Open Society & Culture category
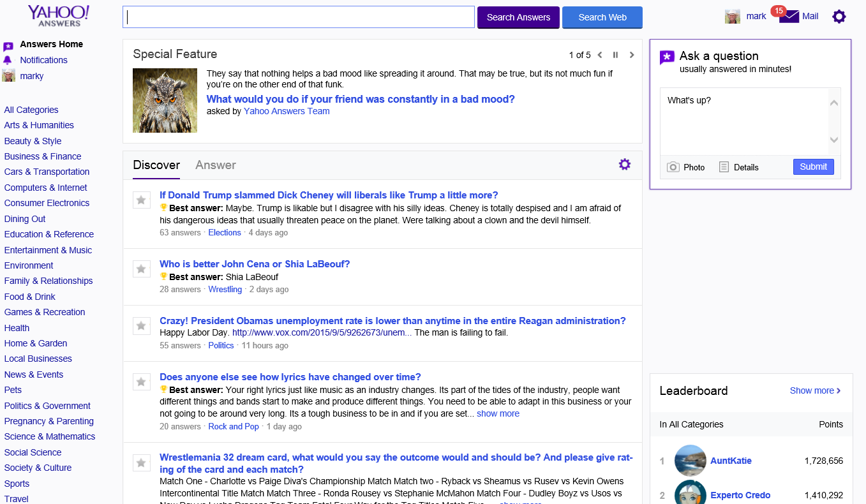Screen dimensions: 866x504 pos(38,468)
